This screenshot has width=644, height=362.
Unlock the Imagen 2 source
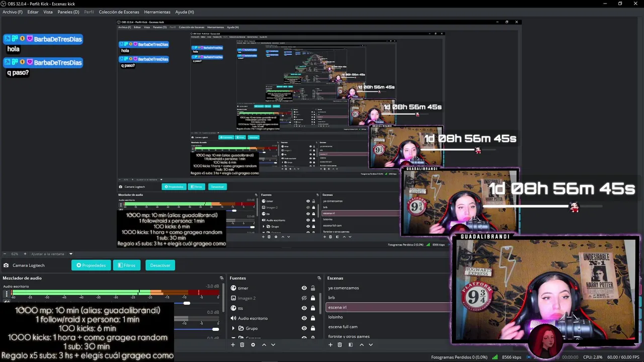(313, 298)
